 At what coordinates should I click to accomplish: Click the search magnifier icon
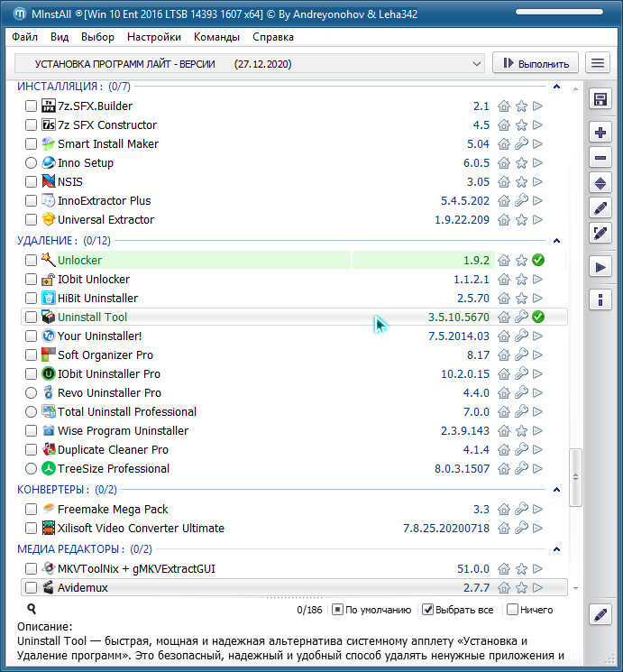coord(32,609)
